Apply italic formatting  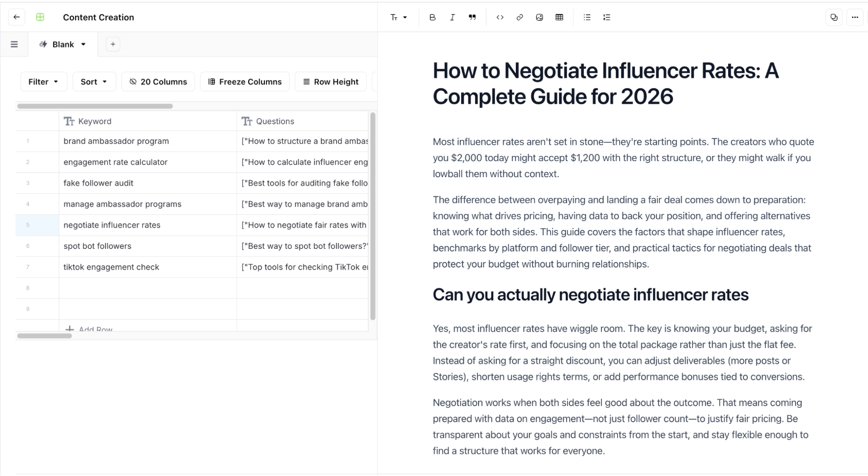coord(452,17)
